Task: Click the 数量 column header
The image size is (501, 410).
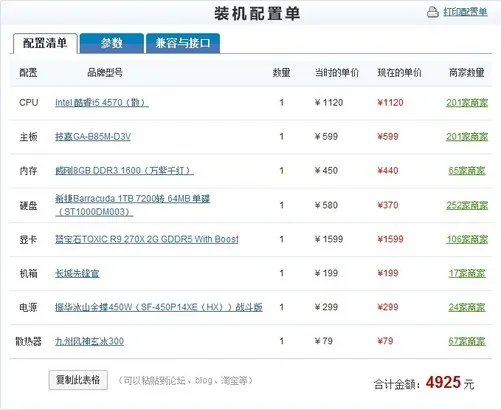Action: point(281,73)
